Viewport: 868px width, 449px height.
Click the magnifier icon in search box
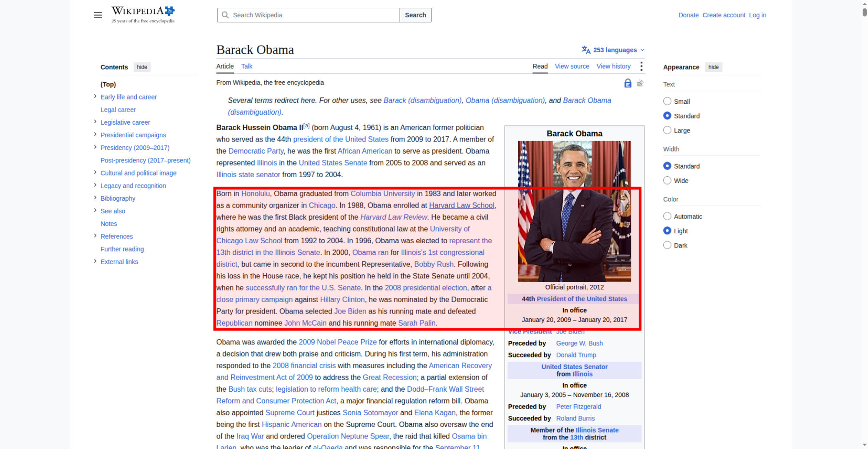coord(225,15)
